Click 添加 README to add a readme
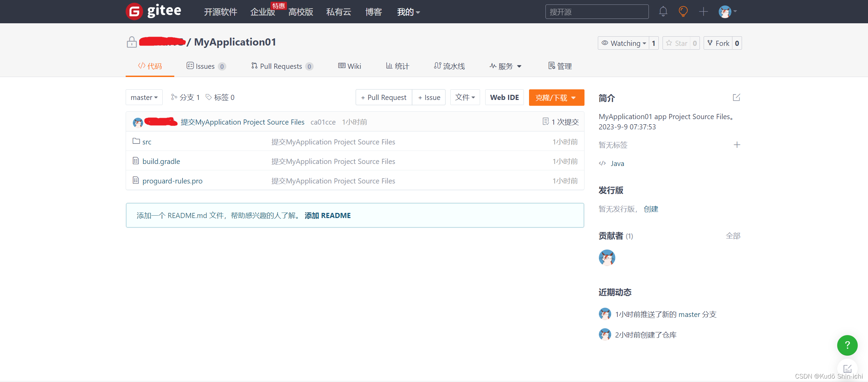 tap(327, 215)
